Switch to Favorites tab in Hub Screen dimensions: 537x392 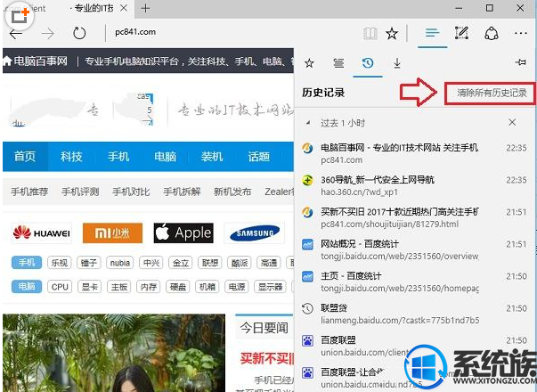point(309,63)
